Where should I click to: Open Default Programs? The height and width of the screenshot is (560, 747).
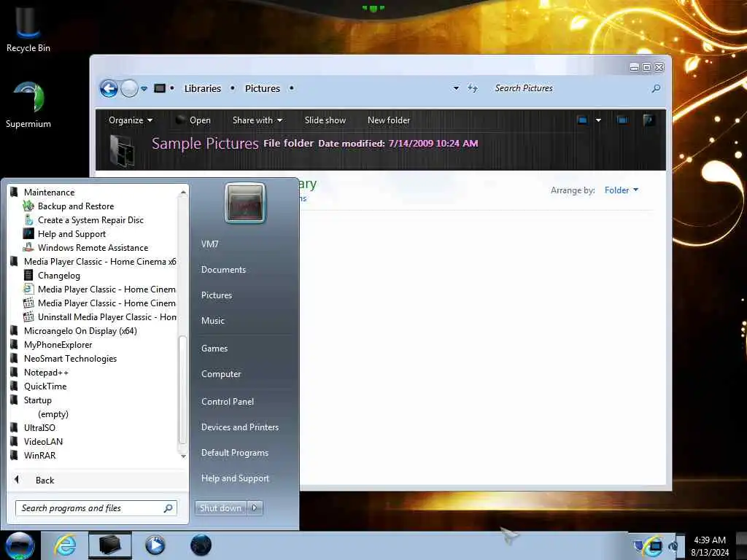[234, 453]
